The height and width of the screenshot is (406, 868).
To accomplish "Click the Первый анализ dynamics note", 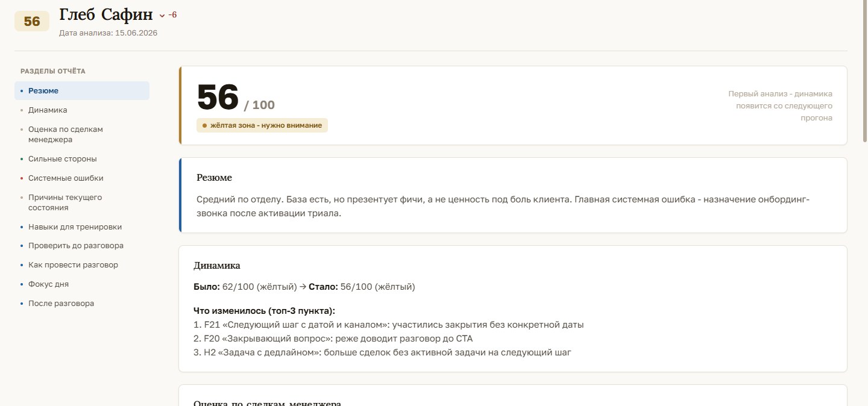I will [x=781, y=106].
